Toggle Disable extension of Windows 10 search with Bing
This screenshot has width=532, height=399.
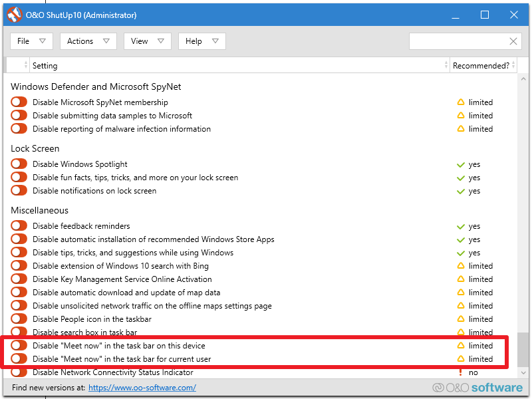point(19,265)
